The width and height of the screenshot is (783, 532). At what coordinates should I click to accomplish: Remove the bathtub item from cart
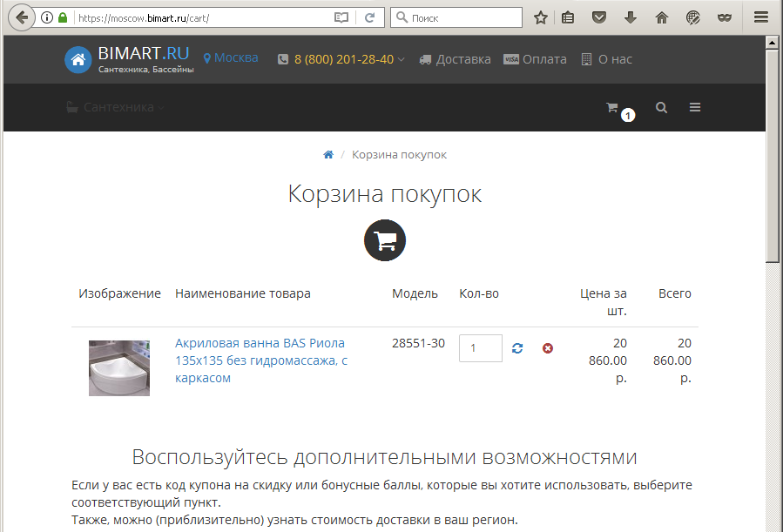pos(548,348)
